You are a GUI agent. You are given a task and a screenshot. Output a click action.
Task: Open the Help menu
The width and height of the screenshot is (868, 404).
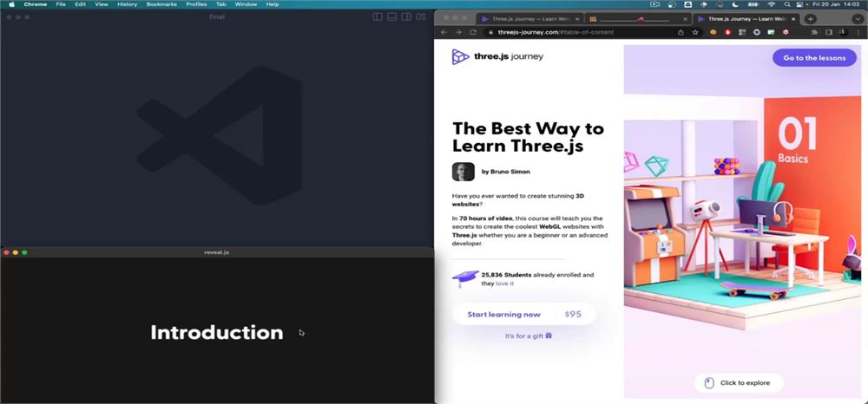point(273,4)
